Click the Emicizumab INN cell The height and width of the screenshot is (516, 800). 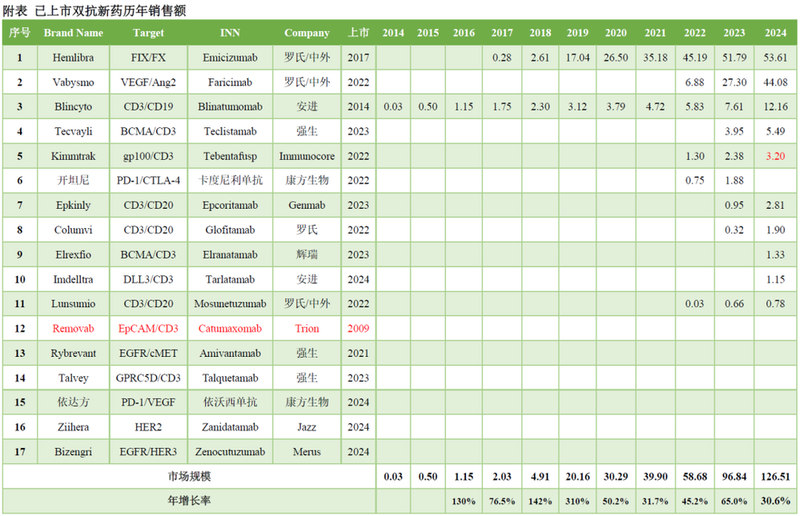(x=230, y=58)
